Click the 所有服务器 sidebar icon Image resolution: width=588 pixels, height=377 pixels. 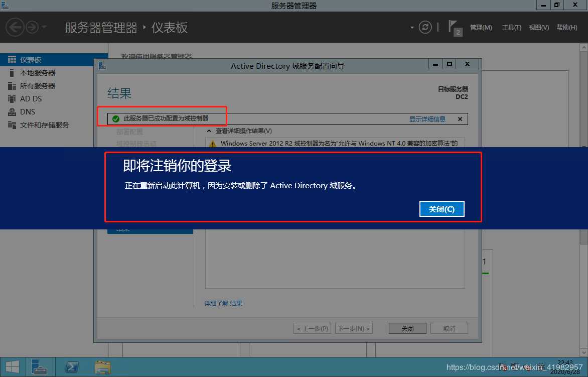point(12,86)
